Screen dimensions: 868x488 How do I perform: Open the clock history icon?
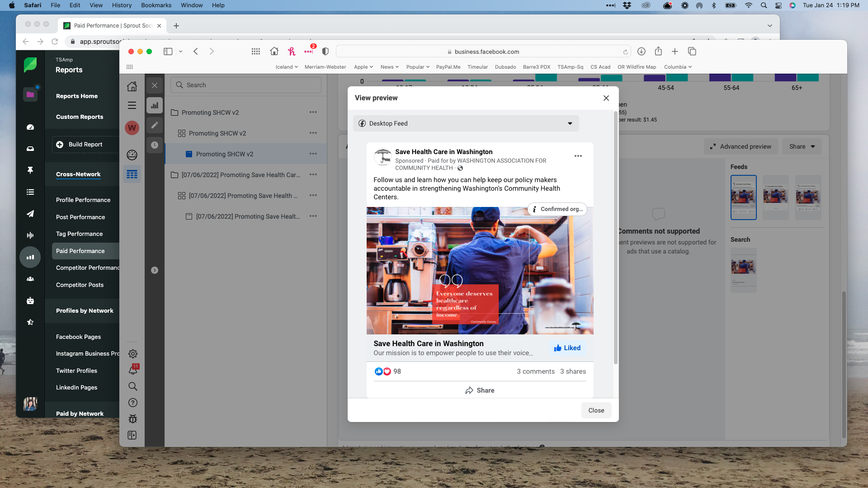[155, 145]
